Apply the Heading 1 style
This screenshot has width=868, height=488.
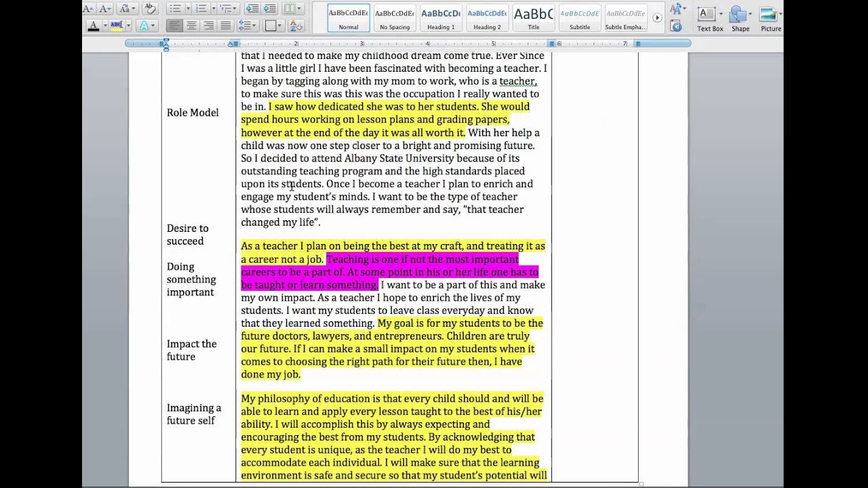click(441, 18)
